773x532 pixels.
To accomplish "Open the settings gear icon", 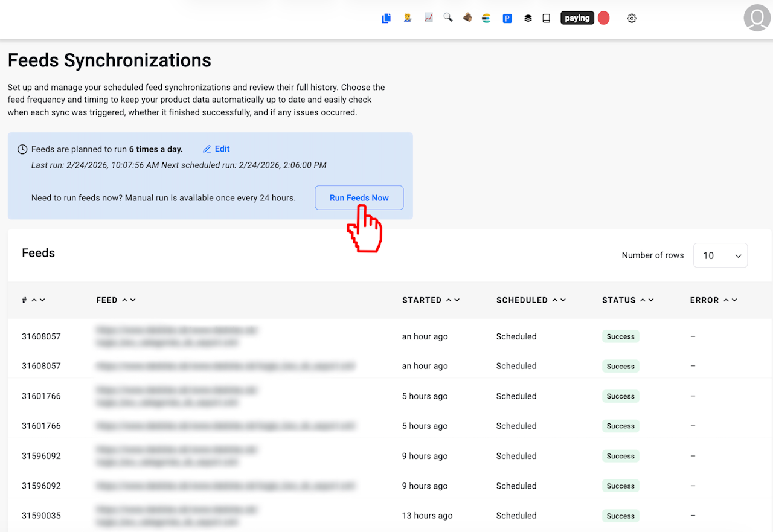I will [x=632, y=18].
